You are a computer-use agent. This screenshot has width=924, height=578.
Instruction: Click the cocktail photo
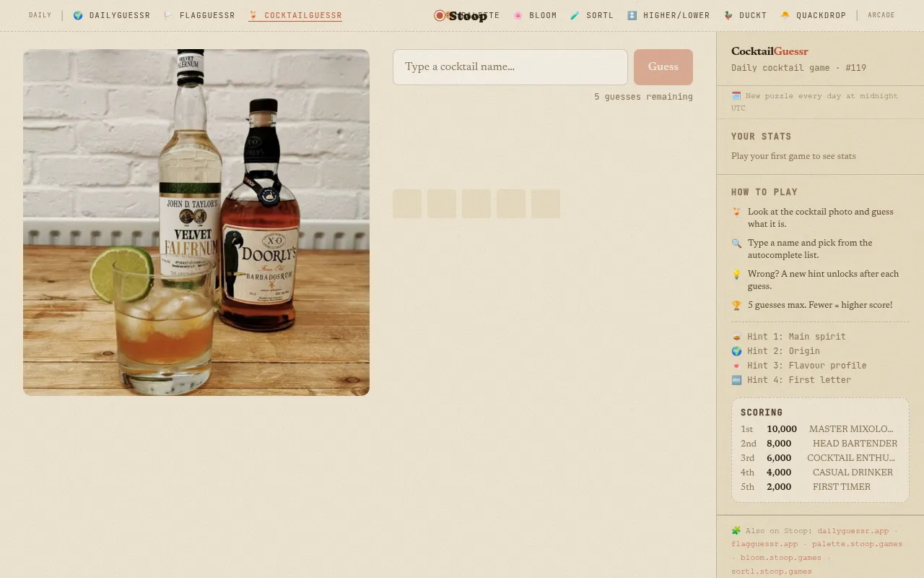point(196,223)
